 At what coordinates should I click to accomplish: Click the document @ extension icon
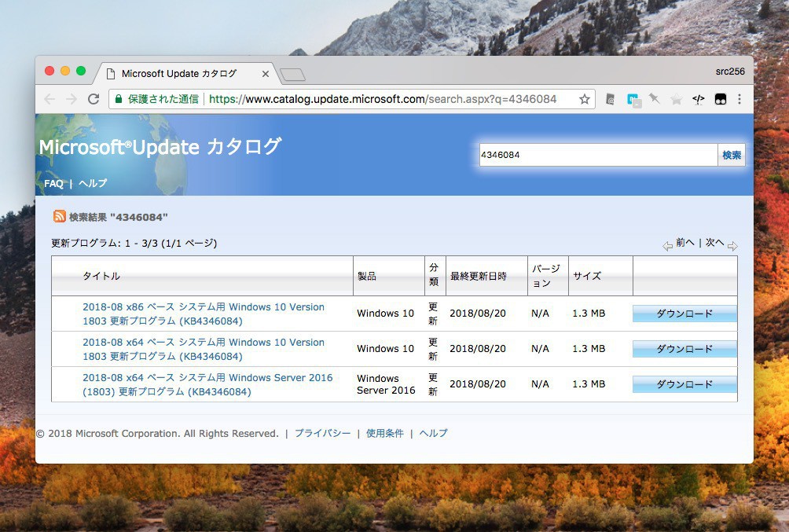coord(610,99)
